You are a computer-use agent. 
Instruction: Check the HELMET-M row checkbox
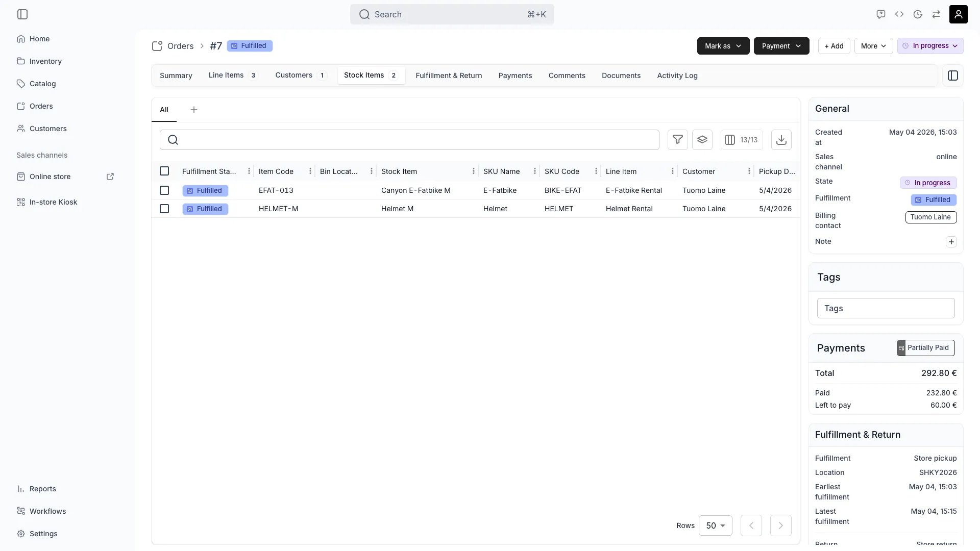164,209
